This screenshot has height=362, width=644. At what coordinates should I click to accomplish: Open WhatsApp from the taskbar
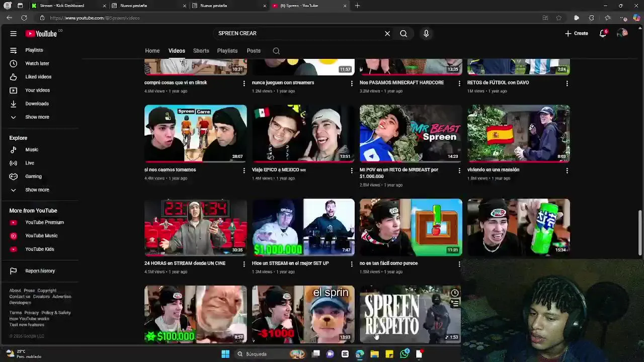click(405, 354)
